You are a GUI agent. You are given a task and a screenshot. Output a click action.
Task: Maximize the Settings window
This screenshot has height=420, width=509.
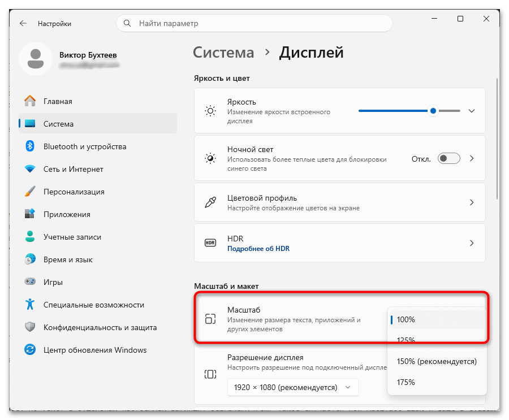point(460,19)
